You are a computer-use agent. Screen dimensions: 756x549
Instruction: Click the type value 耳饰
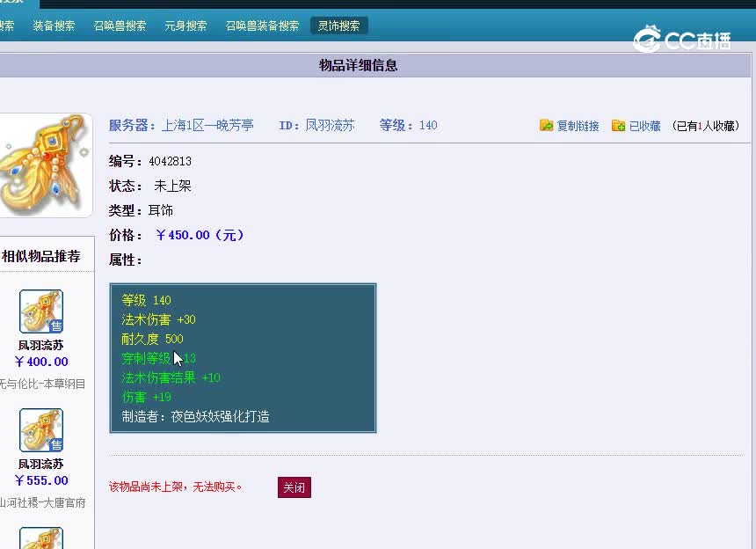[x=161, y=210]
